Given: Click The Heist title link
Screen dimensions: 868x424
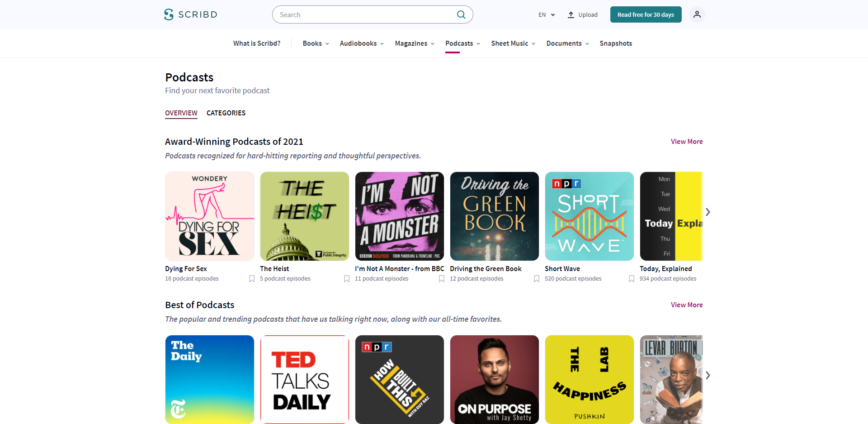Looking at the screenshot, I should [x=274, y=269].
